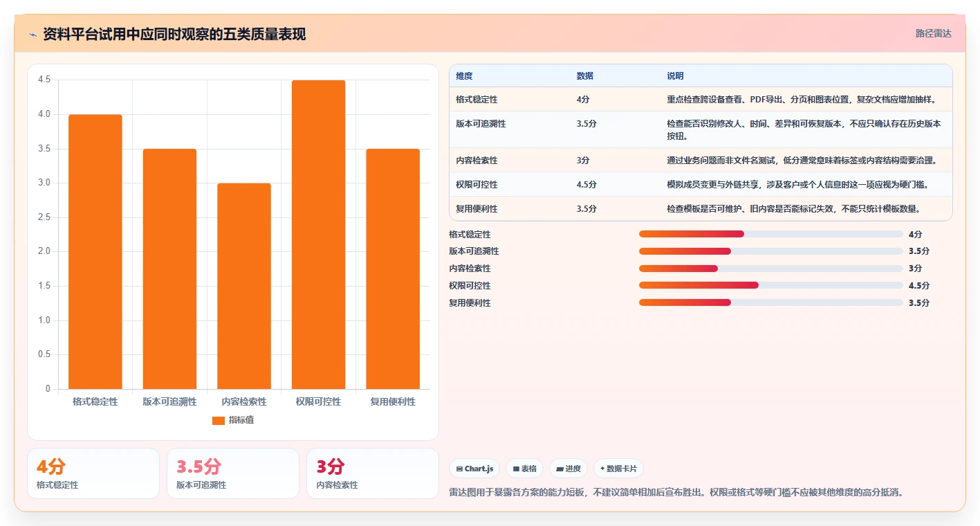Click the 内容检索性 progress bar showing 3分
Image resolution: width=980 pixels, height=526 pixels.
click(771, 268)
